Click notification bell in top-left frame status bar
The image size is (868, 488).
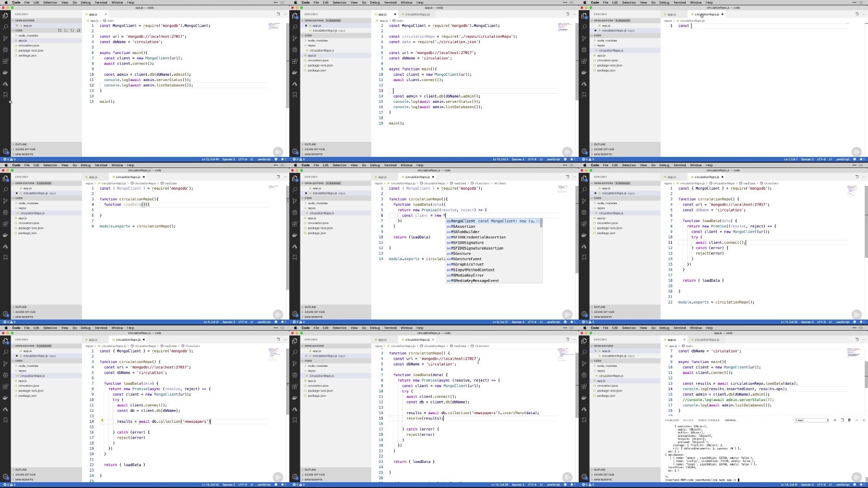pyautogui.click(x=283, y=159)
